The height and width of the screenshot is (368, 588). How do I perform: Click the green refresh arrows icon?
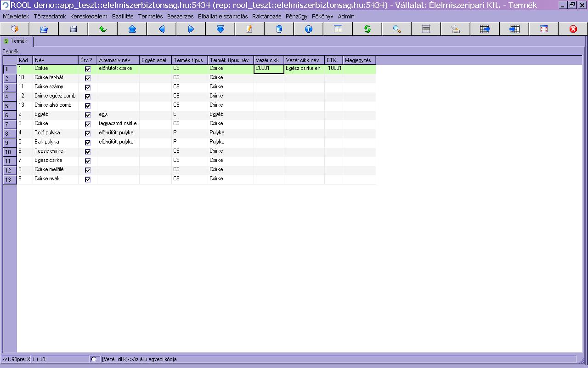click(367, 29)
